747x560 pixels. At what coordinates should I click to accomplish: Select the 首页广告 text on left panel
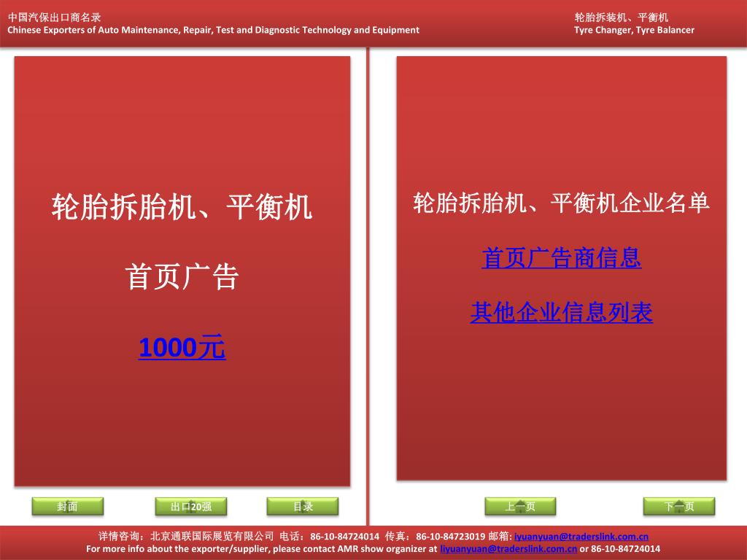tap(182, 276)
